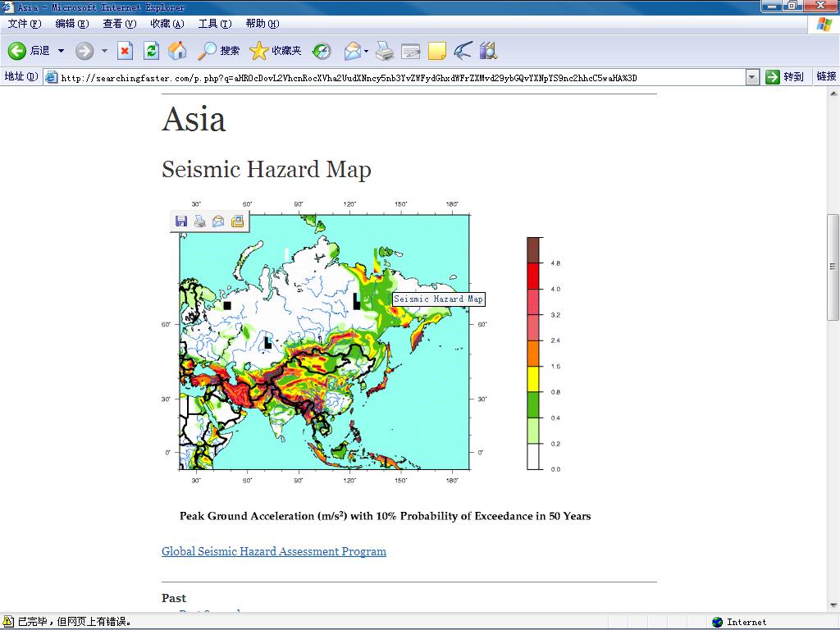This screenshot has width=840, height=630.
Task: Email the map image via envelope icon
Action: click(x=218, y=221)
